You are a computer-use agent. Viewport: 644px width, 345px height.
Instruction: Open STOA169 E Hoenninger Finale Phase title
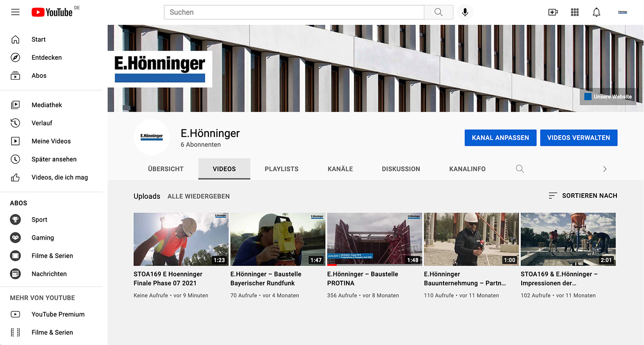click(x=168, y=279)
